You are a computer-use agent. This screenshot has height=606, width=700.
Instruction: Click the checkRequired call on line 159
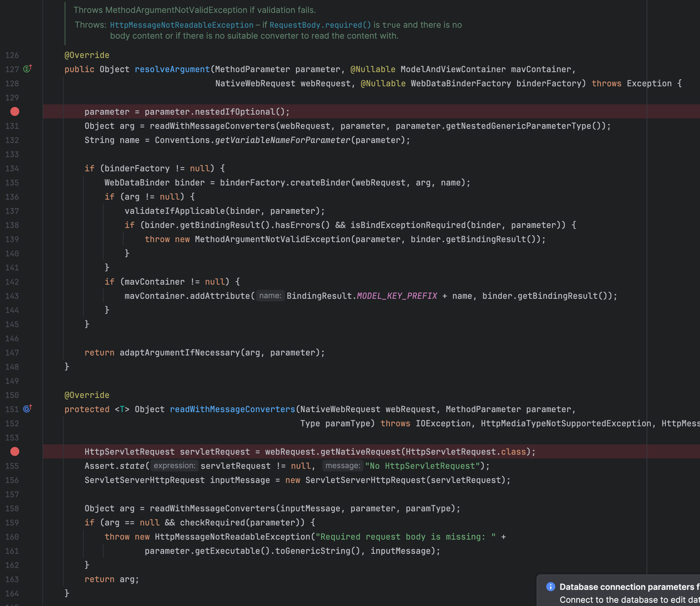tap(212, 522)
